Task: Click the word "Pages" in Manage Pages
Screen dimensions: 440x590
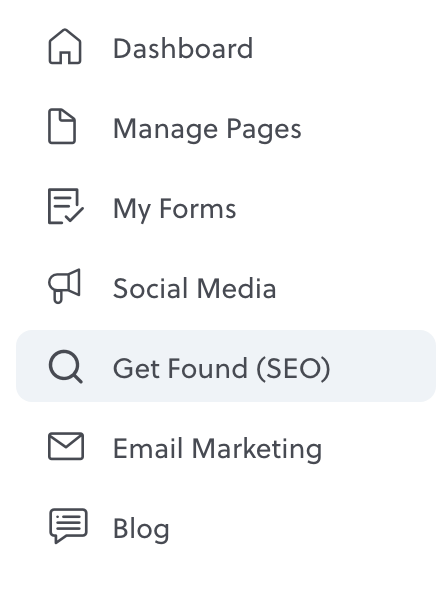Action: pyautogui.click(x=264, y=130)
